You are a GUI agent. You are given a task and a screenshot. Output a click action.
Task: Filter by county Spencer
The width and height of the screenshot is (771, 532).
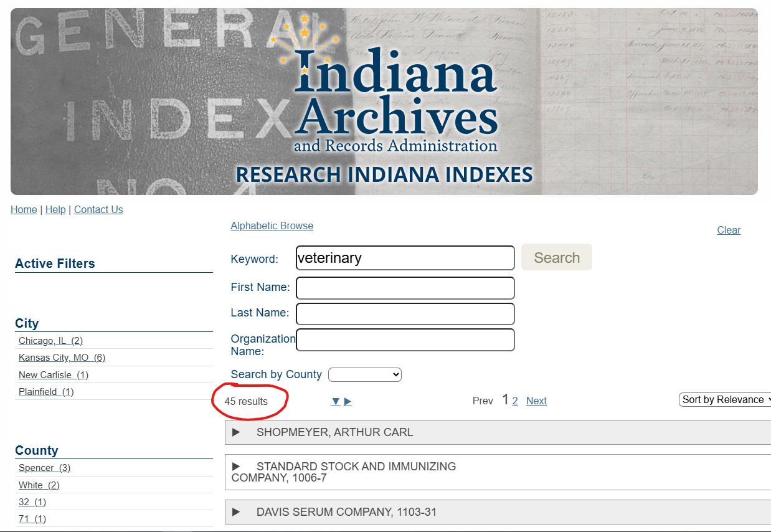[x=44, y=468]
